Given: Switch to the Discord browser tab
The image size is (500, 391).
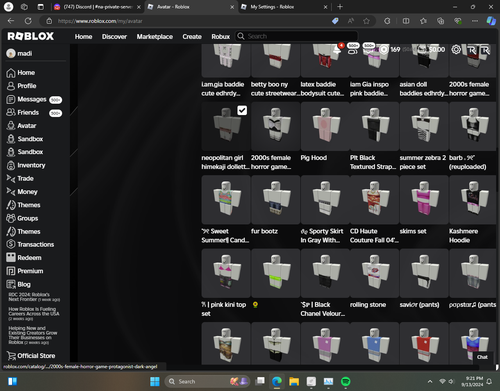Looking at the screenshot, I should coord(98,7).
